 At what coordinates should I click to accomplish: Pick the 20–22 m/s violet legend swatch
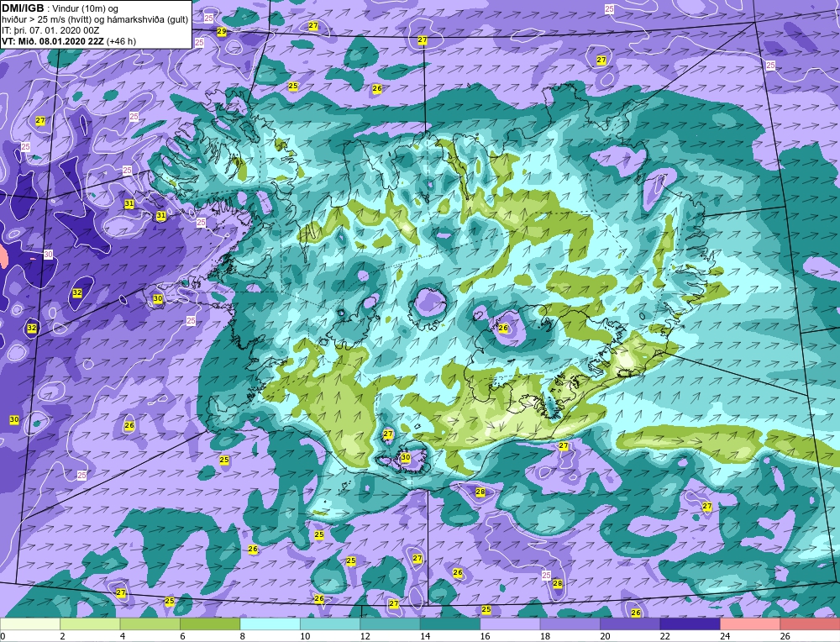[630, 624]
